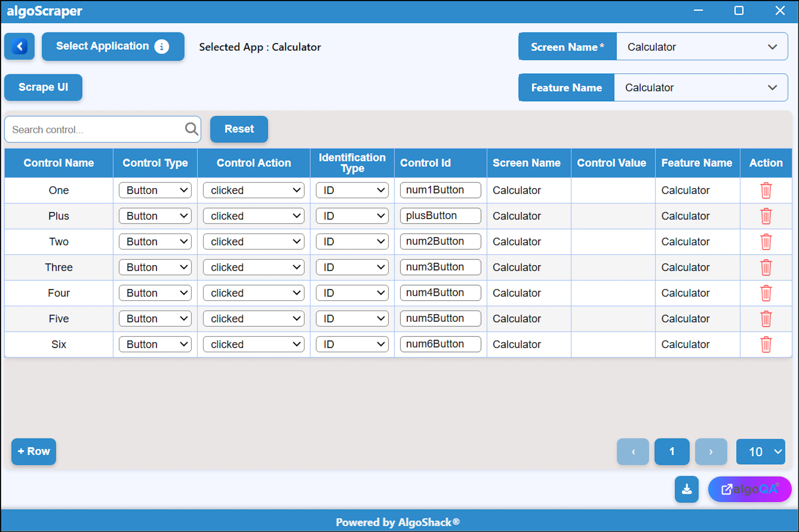
Task: Open the Control Type dropdown for Two
Action: [155, 242]
